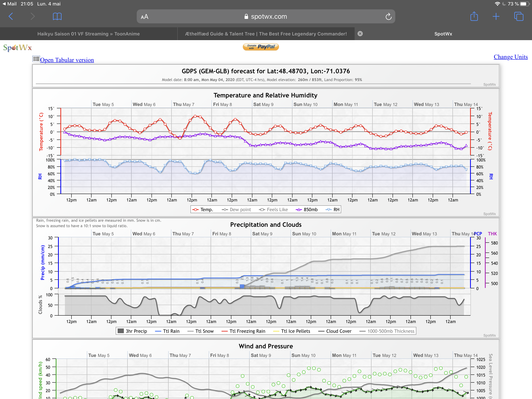Open the AA reader options menu

point(144,17)
